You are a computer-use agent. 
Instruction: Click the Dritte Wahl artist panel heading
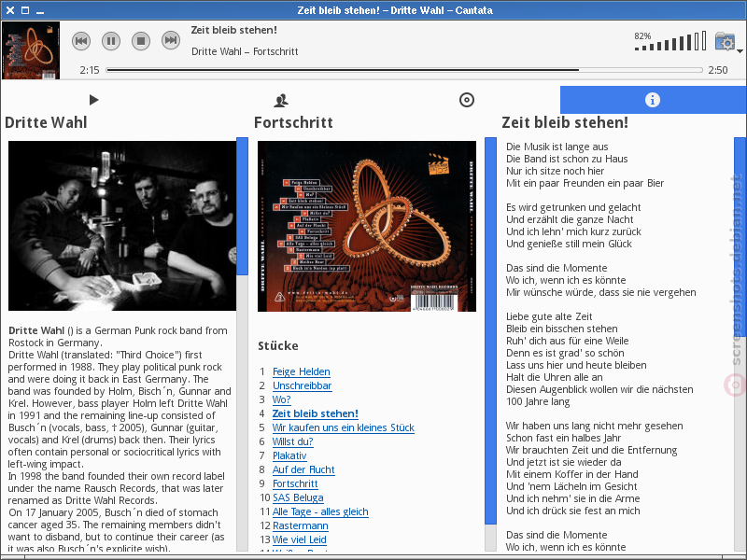coord(46,122)
